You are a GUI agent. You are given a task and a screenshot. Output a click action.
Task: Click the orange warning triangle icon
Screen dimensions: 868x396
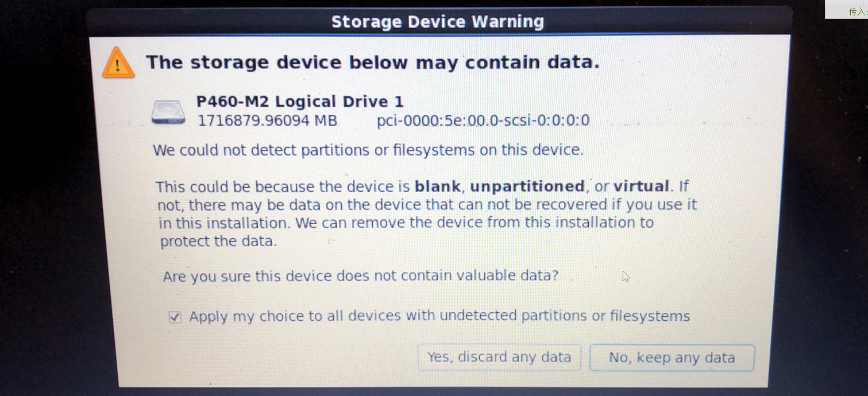pyautogui.click(x=118, y=63)
